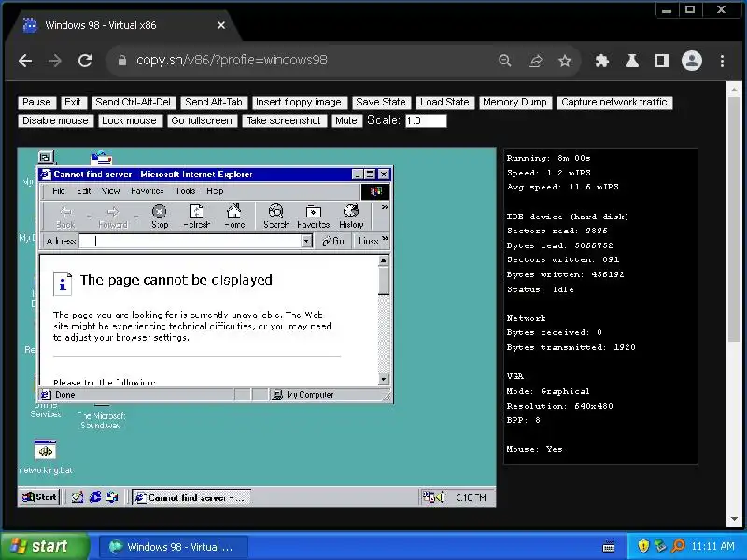The image size is (747, 560).
Task: Open the IE History toolbar icon
Action: (x=351, y=216)
